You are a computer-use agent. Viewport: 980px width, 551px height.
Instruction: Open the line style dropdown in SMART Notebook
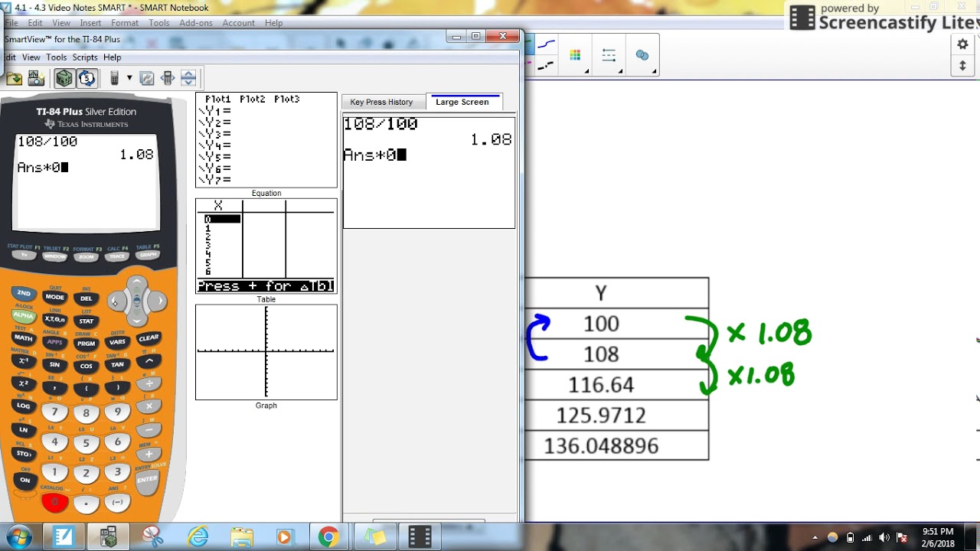click(609, 57)
